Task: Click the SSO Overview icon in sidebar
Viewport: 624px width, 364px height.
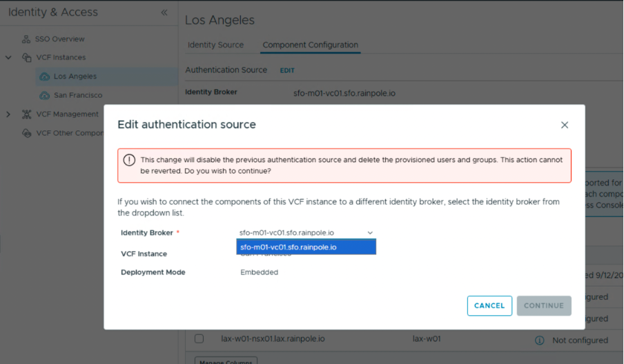Action: 27,39
